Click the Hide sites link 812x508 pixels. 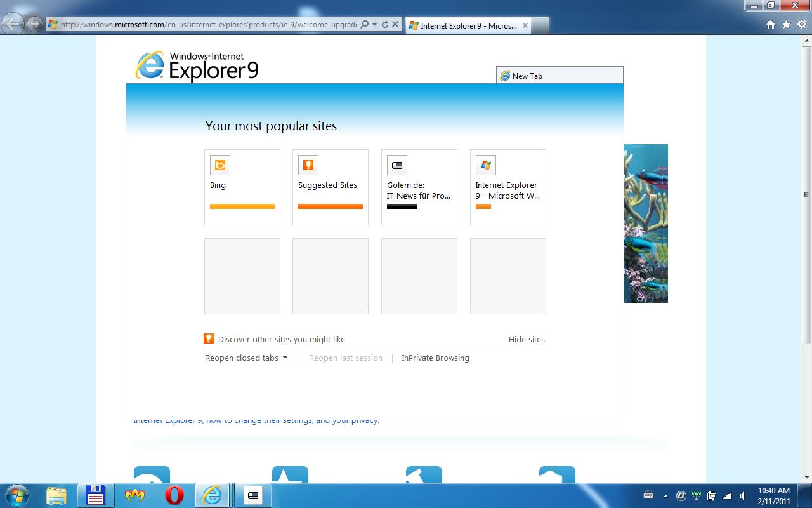point(527,339)
